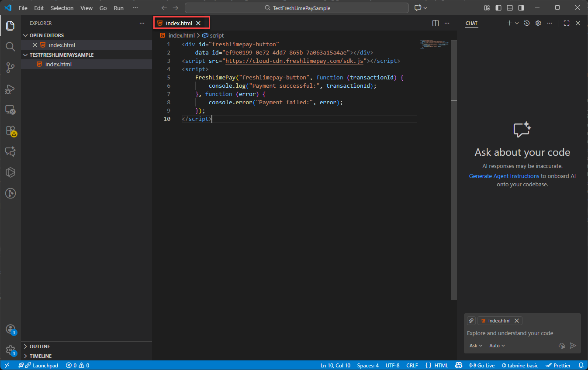Toggle the Primary Side Bar layout button
The height and width of the screenshot is (370, 588).
coord(498,8)
